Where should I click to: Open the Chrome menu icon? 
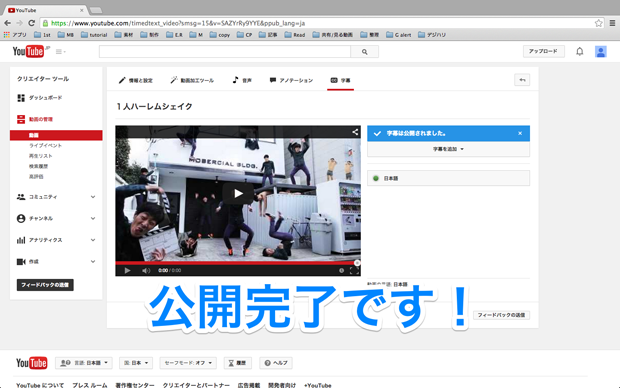pyautogui.click(x=612, y=23)
